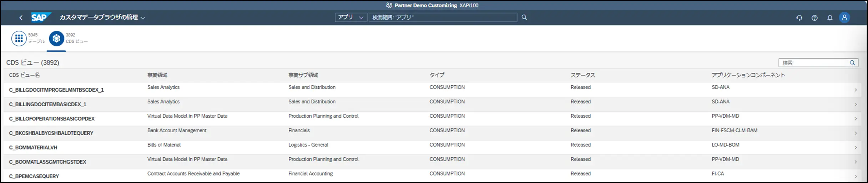Select Bills of Material cell
Screen dimensions: 868x183
164,145
